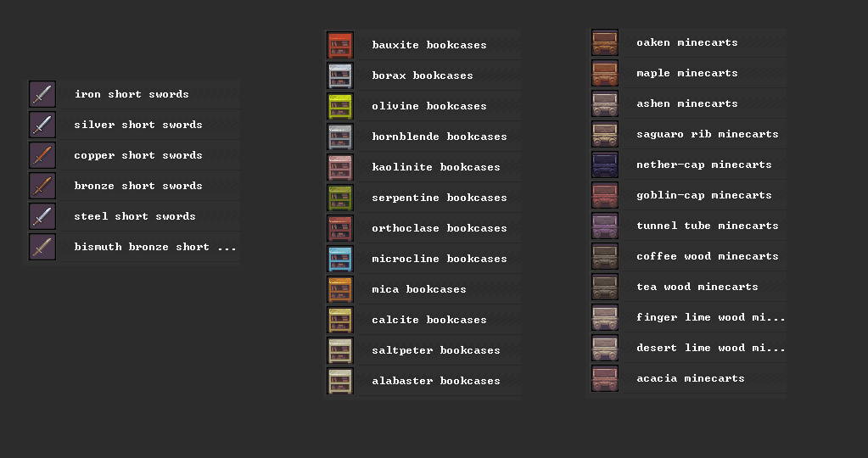Select the 'acacia minecarts' text
Screen dimensions: 868x458
point(691,378)
